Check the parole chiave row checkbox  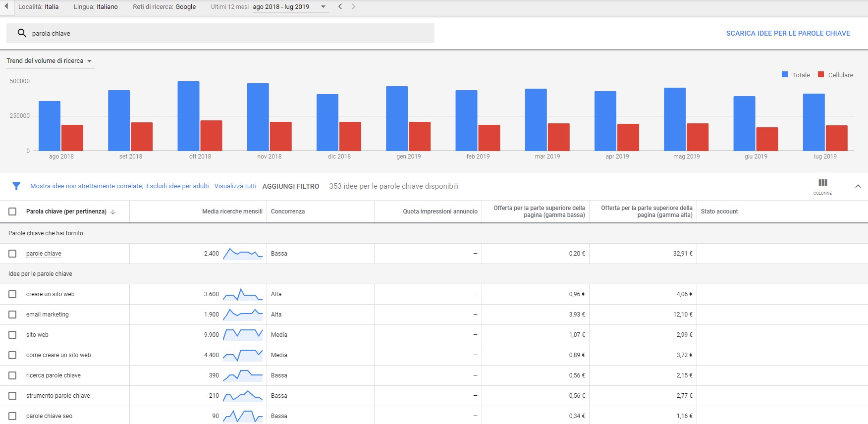tap(12, 254)
